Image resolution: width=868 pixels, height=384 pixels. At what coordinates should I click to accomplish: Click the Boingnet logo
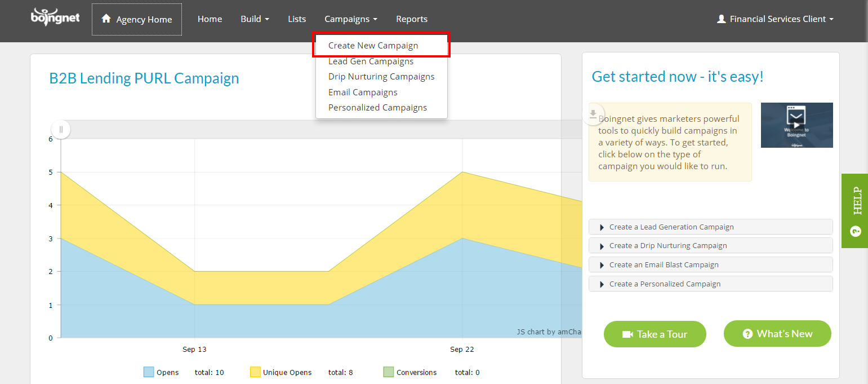coord(55,17)
